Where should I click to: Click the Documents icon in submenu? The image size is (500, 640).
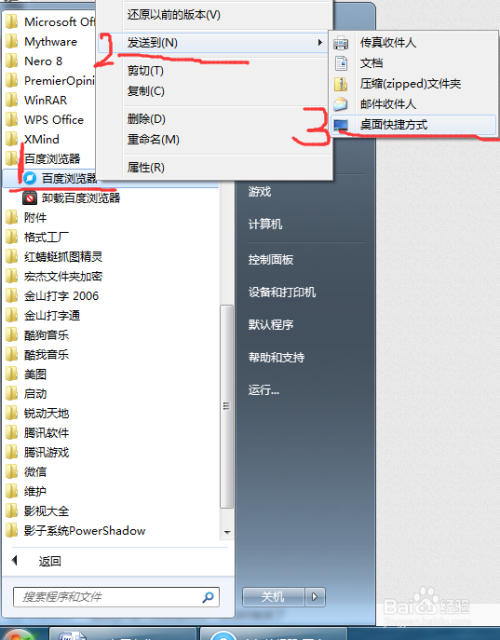click(x=341, y=63)
